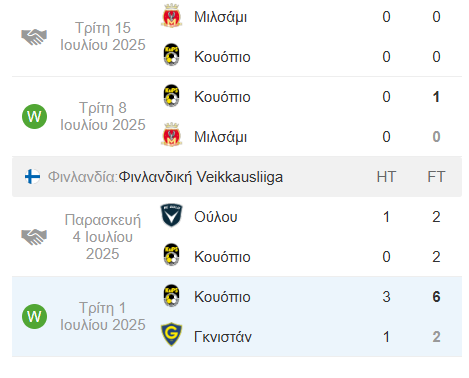Click the Milsami crest in the top match

[x=171, y=16]
